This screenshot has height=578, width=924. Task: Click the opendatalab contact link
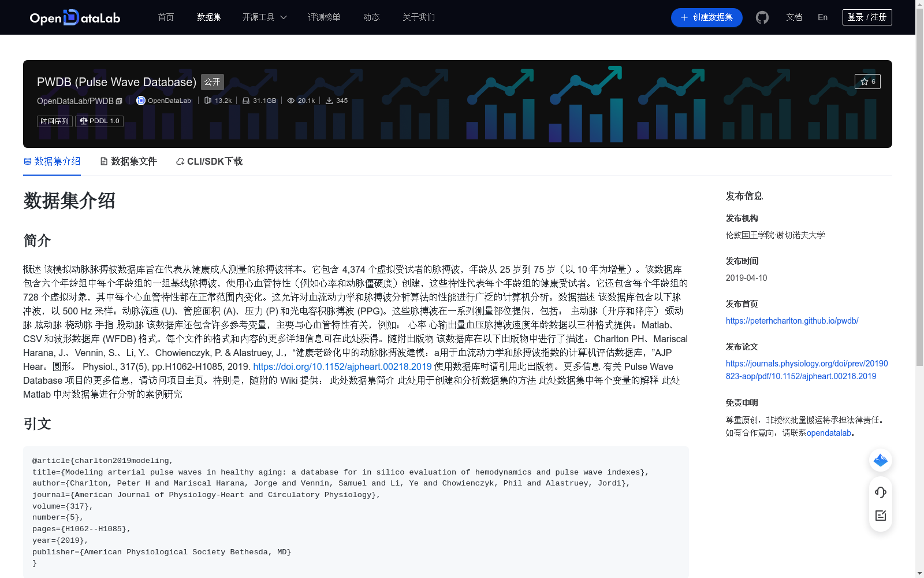[x=829, y=433]
